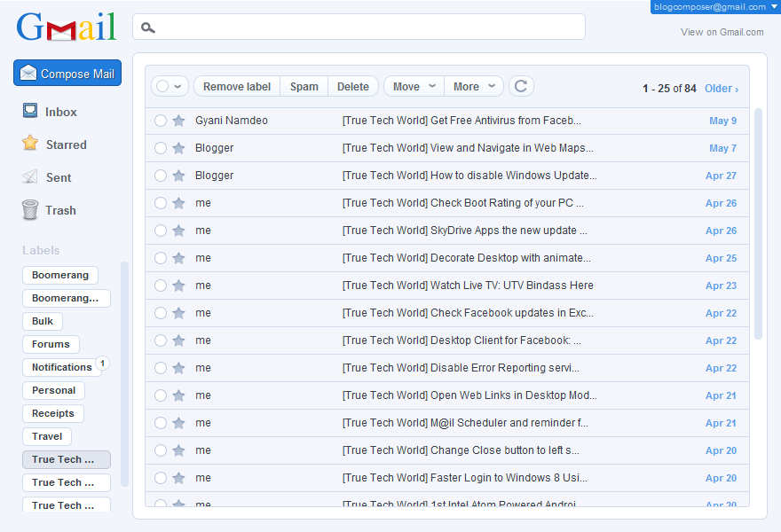
Task: Star the SkyDrive Apps email
Action: coord(178,231)
